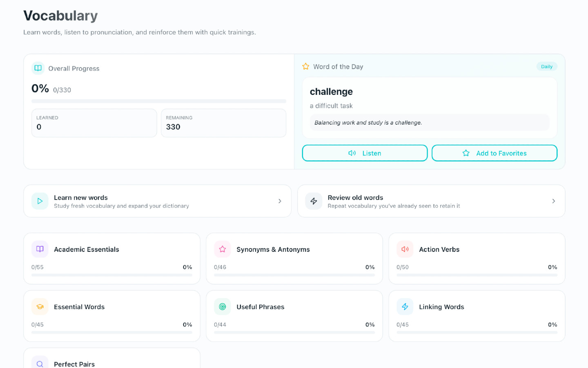
Task: Open the Synonyms & Antonyms category
Action: (x=294, y=258)
